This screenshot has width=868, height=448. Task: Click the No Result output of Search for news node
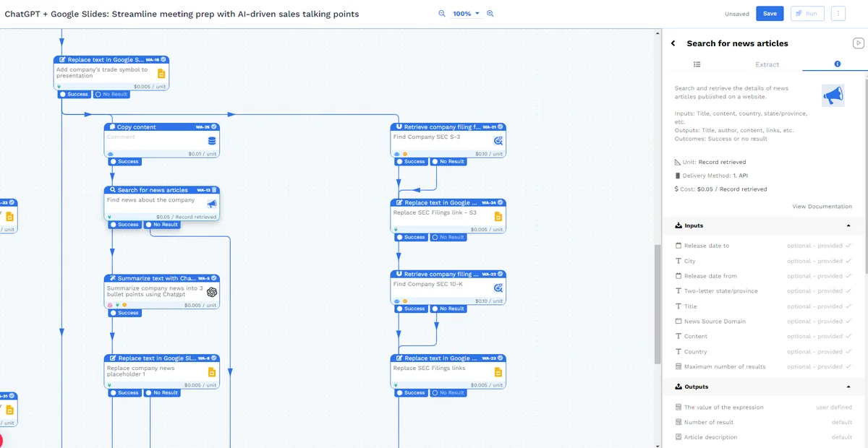click(161, 225)
